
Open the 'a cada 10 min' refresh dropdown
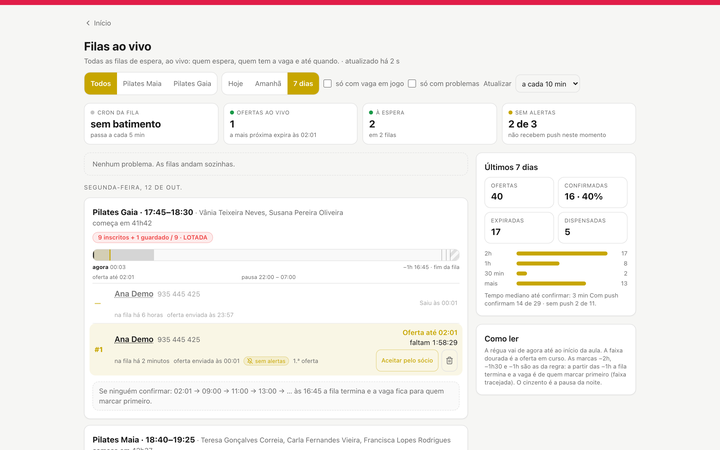tap(548, 84)
